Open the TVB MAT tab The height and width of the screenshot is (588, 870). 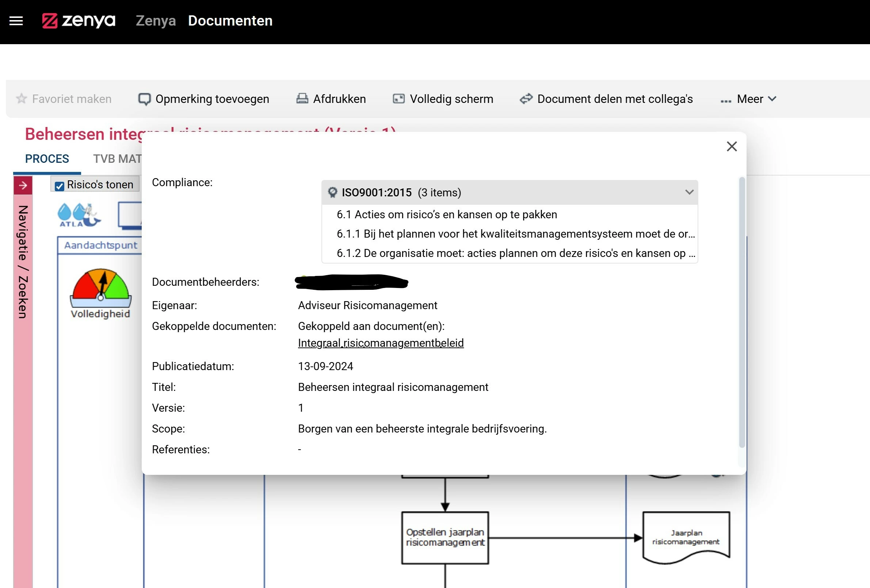tap(117, 159)
